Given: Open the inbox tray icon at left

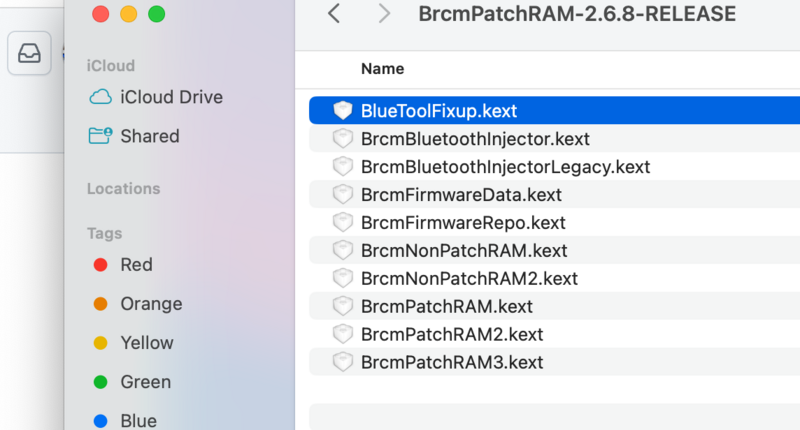Looking at the screenshot, I should (30, 55).
